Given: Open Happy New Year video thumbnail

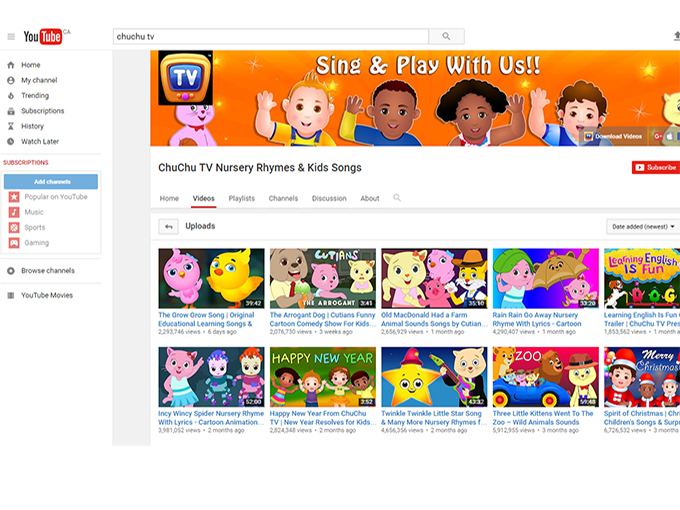Looking at the screenshot, I should pos(323,377).
